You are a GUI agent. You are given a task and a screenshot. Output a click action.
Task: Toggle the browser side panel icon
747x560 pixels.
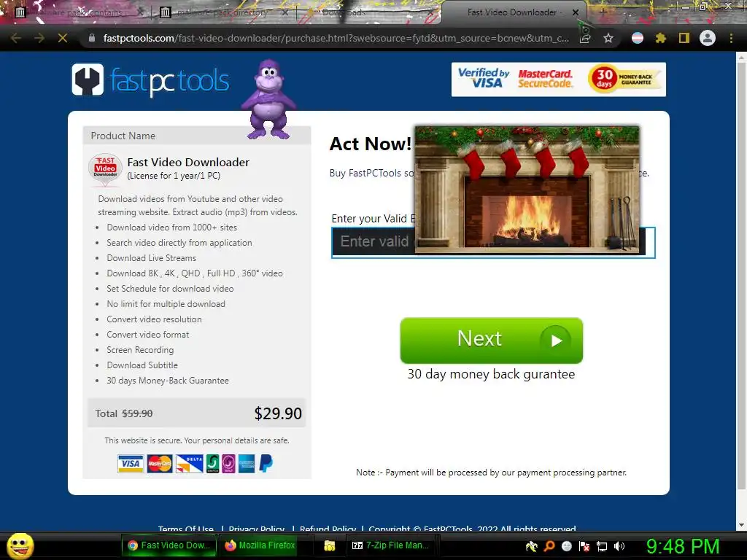pos(684,38)
